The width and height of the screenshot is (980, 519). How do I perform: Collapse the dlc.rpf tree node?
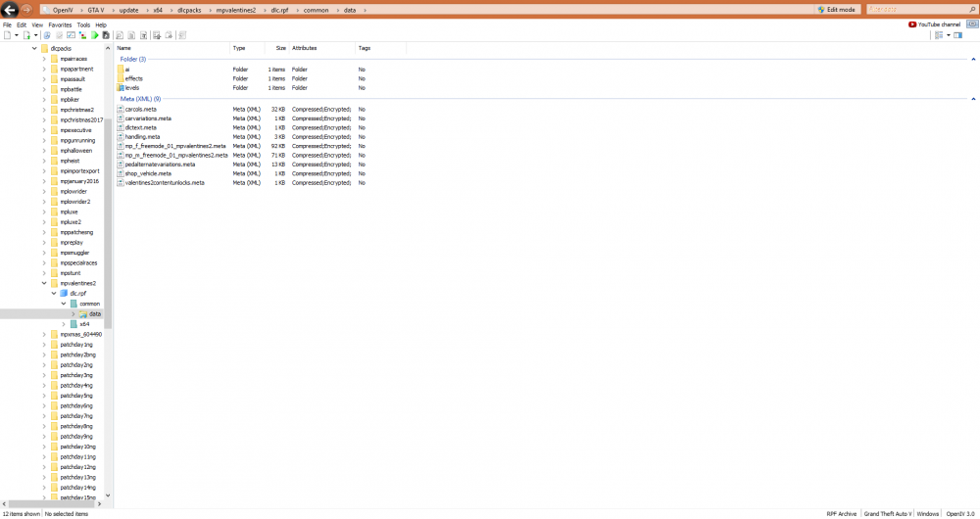(54, 293)
